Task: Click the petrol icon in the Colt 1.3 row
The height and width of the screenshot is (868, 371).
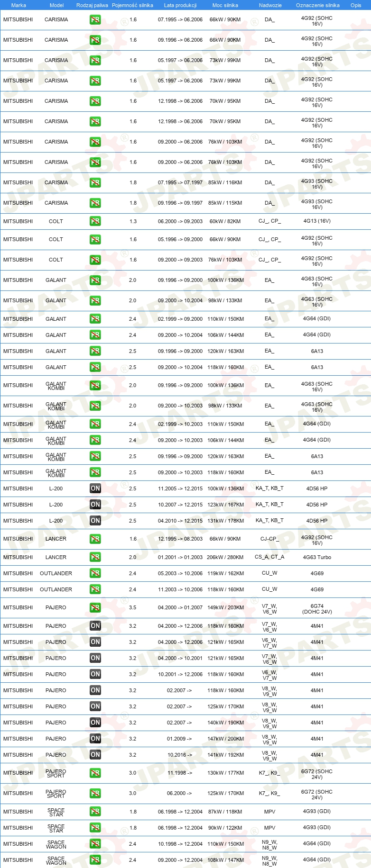Action: (x=95, y=221)
